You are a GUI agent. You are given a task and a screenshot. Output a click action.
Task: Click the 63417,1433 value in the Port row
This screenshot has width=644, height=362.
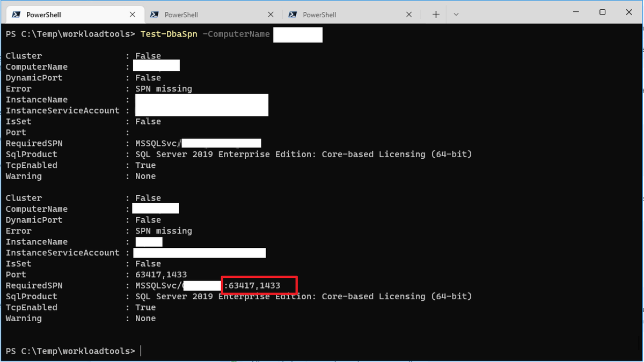[x=161, y=275]
